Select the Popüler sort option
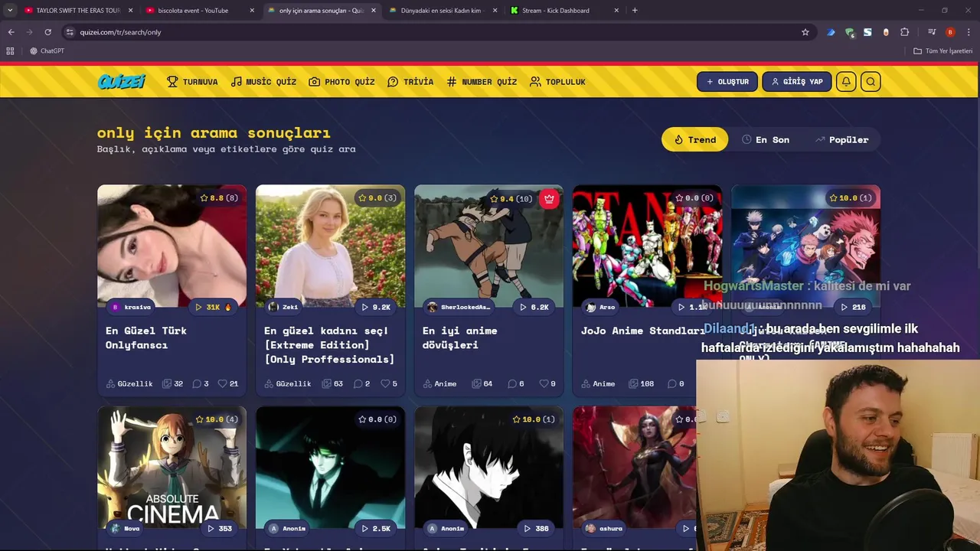Image resolution: width=980 pixels, height=551 pixels. (x=841, y=139)
